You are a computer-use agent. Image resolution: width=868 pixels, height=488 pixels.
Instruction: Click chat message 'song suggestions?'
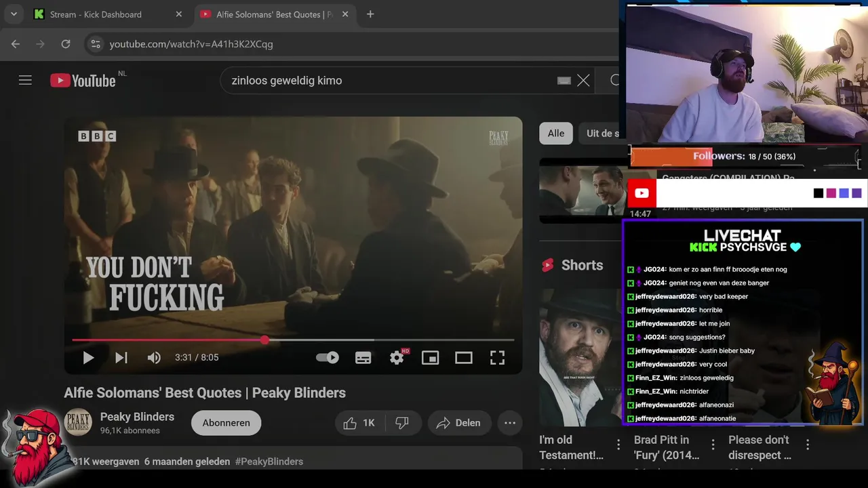(697, 338)
